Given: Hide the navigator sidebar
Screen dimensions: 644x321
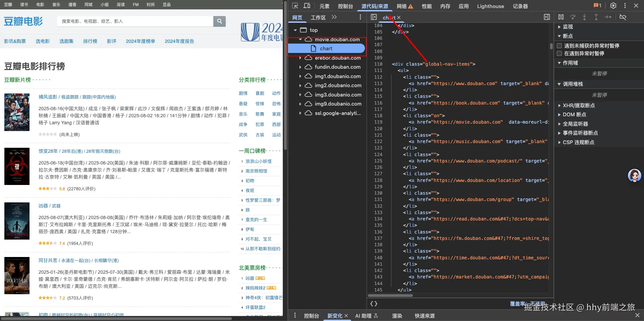Looking at the screenshot, I should click(x=374, y=17).
